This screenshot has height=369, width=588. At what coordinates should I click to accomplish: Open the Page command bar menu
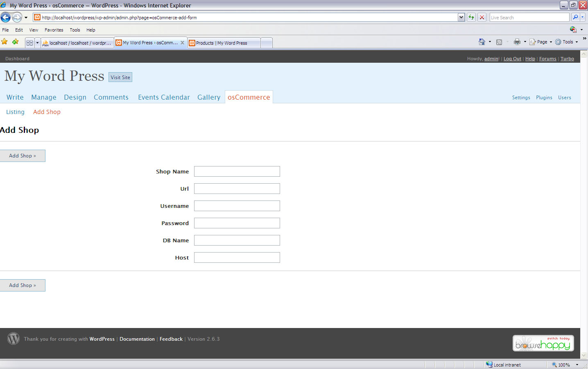(541, 42)
